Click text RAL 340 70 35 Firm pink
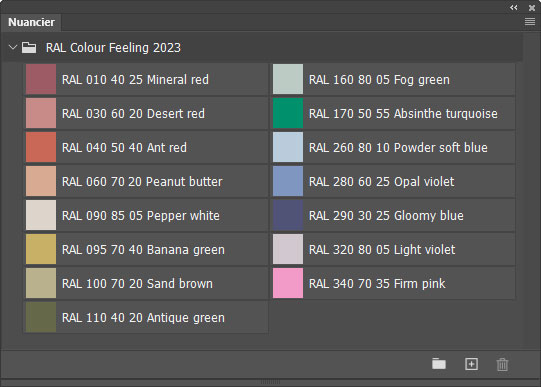 [377, 284]
